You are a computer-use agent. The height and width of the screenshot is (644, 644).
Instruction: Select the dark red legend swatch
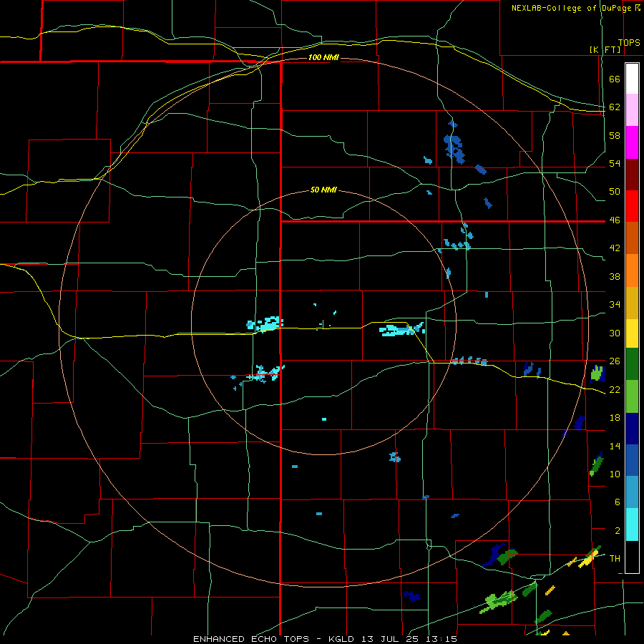point(632,175)
